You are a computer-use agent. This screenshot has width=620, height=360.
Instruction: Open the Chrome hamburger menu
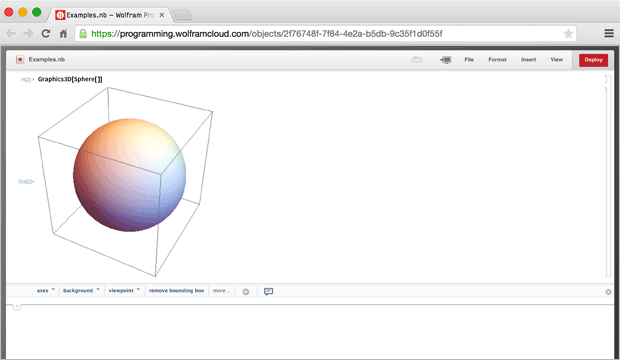pyautogui.click(x=609, y=34)
